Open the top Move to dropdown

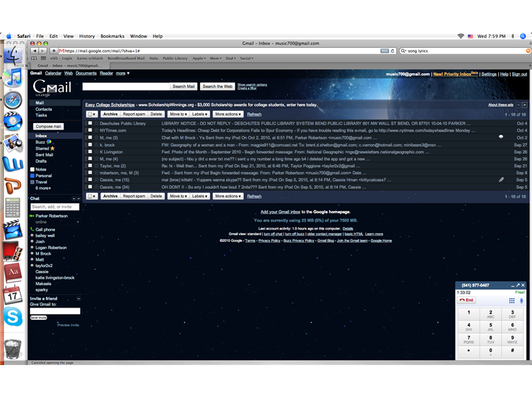coord(178,114)
